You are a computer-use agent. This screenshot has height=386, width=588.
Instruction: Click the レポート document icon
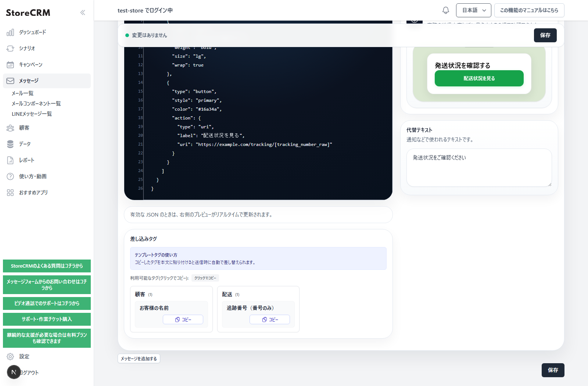pyautogui.click(x=10, y=160)
